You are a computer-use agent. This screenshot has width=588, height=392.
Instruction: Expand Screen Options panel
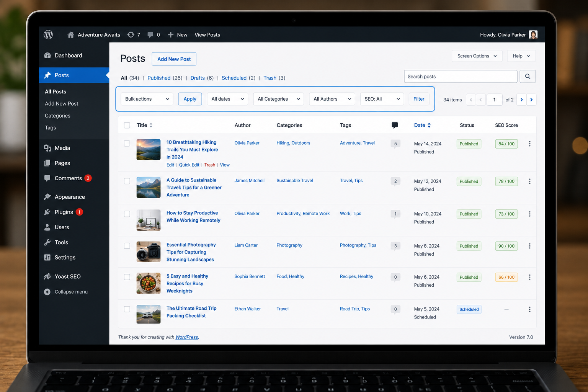pos(477,56)
